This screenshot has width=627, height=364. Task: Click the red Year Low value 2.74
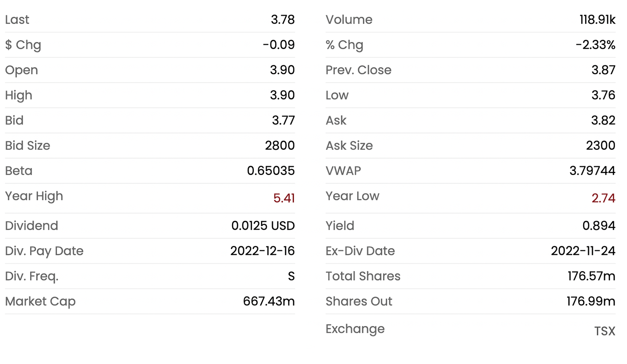pos(603,198)
